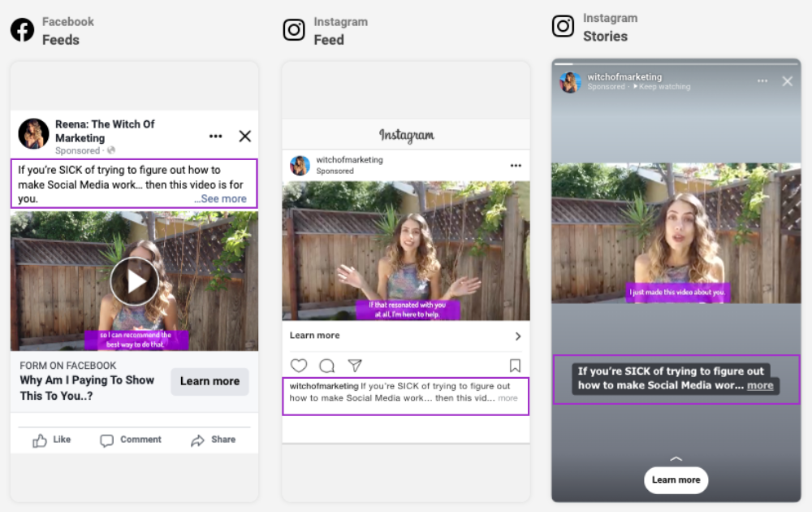Viewport: 812px width, 512px height.
Task: Play the Facebook feed video ad
Action: (135, 281)
